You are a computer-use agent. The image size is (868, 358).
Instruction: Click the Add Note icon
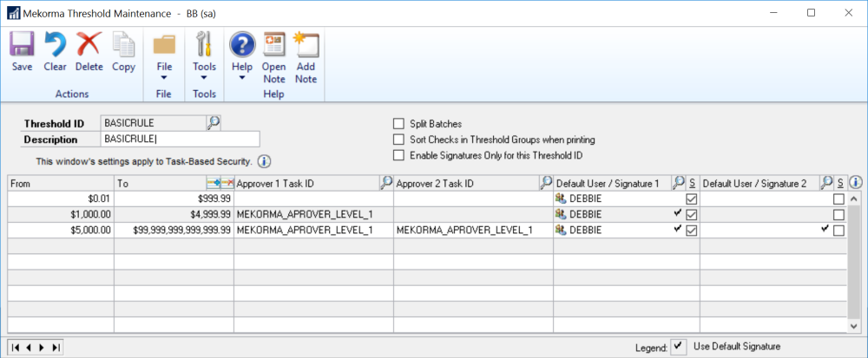pyautogui.click(x=306, y=45)
